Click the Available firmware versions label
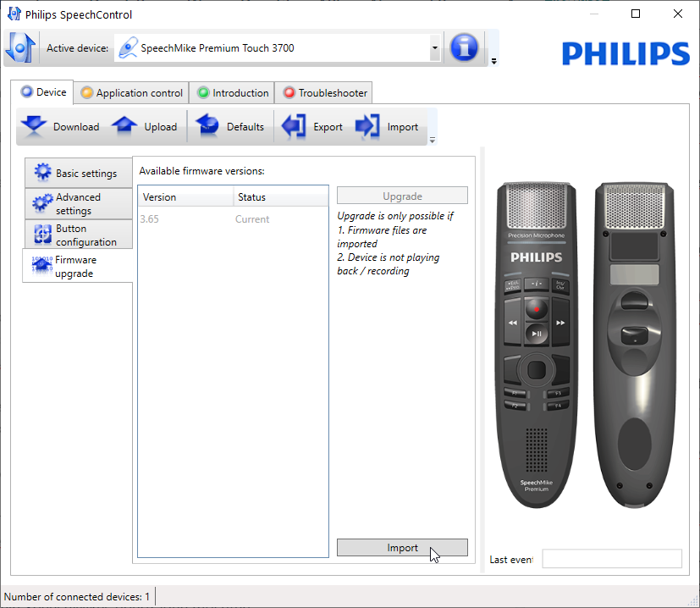 point(201,171)
